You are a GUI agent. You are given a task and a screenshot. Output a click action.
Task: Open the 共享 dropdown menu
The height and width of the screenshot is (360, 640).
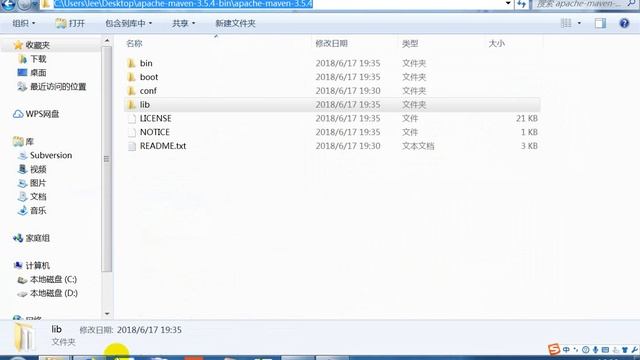coord(183,23)
